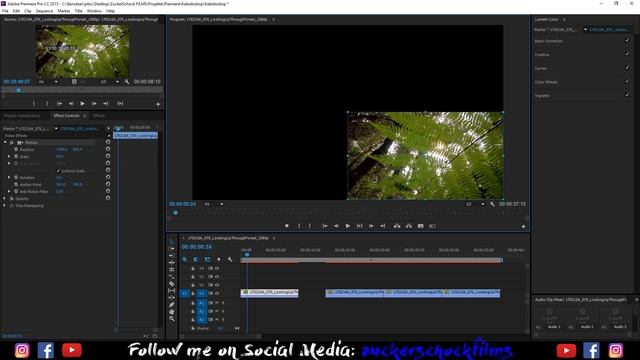The height and width of the screenshot is (360, 640).
Task: Select the Hand tool
Action: [x=171, y=311]
